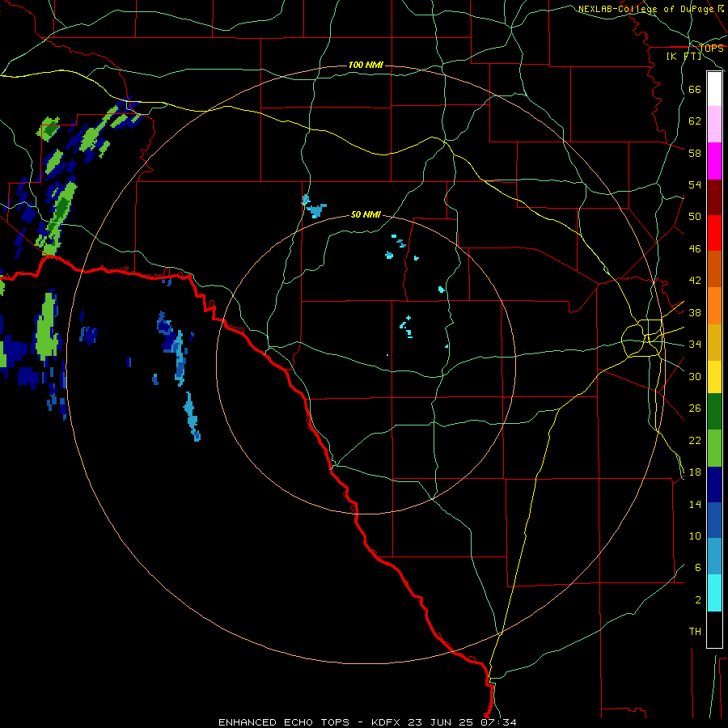Image resolution: width=728 pixels, height=728 pixels.
Task: Click the 62 legend value
Action: coord(695,121)
